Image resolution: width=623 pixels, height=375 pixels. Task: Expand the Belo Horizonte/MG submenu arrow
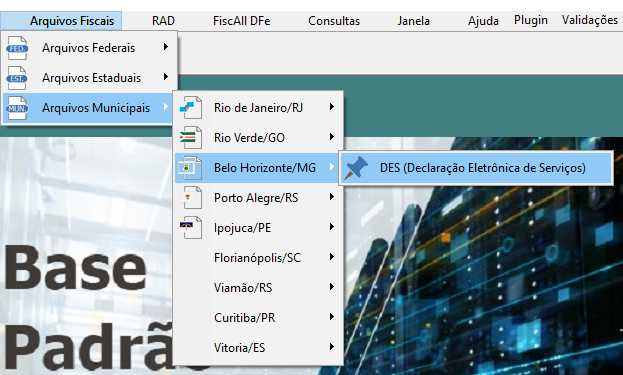(x=331, y=167)
